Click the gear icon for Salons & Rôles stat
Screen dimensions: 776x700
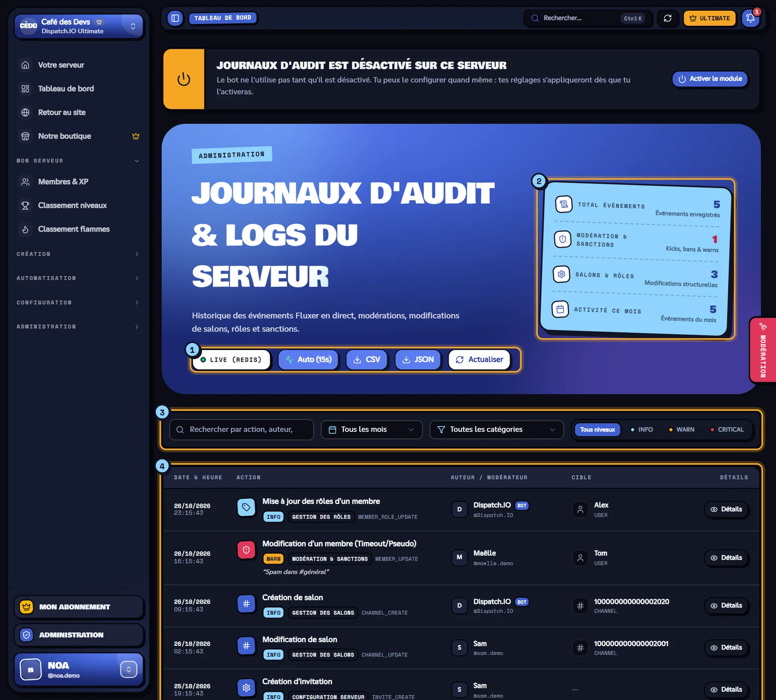tap(561, 274)
